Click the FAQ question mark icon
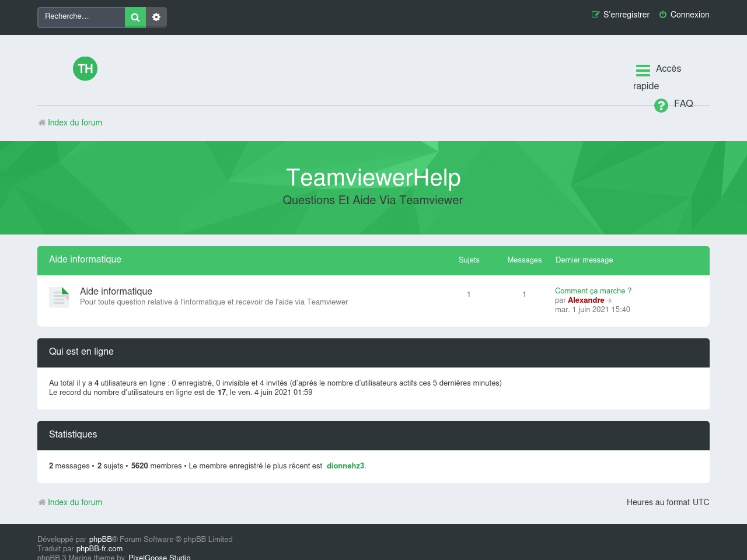This screenshot has width=747, height=560. tap(661, 105)
